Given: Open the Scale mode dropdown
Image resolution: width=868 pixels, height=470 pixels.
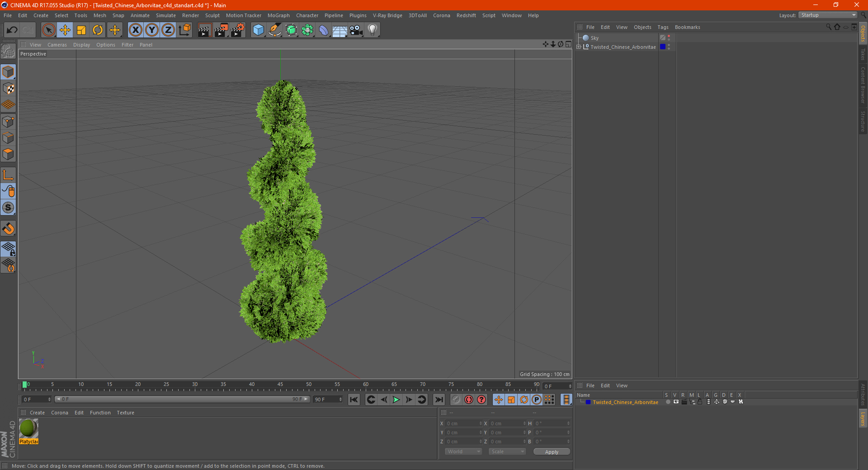Looking at the screenshot, I should [507, 451].
